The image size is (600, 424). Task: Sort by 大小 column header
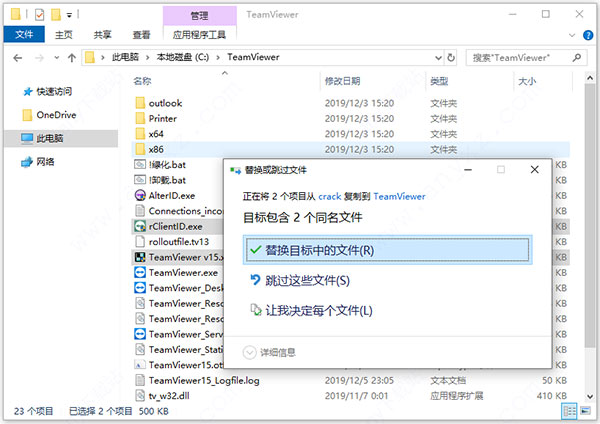[527, 81]
